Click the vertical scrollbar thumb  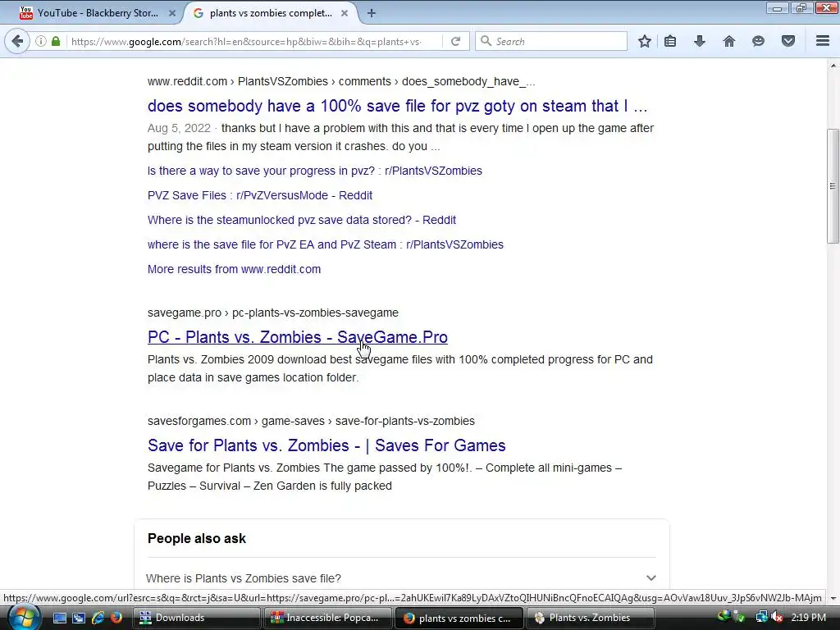pyautogui.click(x=833, y=186)
